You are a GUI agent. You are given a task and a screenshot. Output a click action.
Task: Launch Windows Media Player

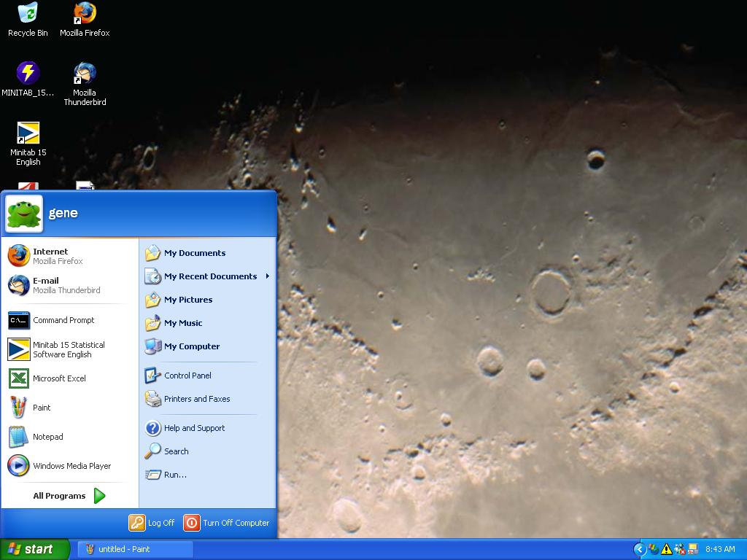(x=71, y=466)
